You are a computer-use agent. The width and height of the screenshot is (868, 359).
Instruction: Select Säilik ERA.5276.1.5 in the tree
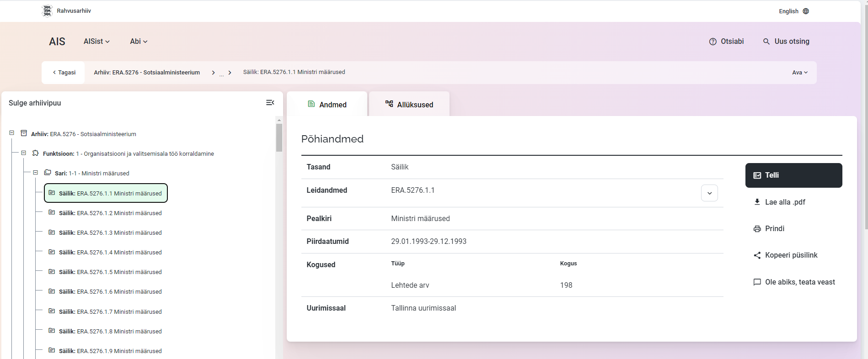point(110,272)
